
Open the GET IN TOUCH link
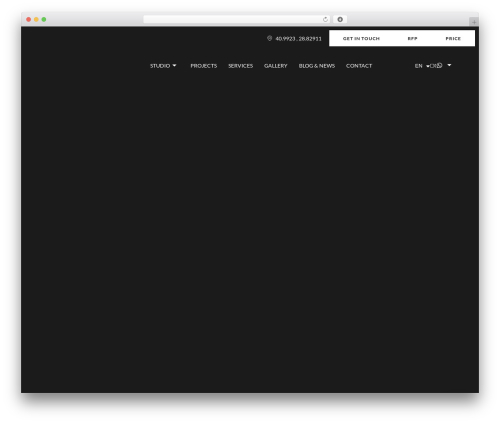point(361,39)
